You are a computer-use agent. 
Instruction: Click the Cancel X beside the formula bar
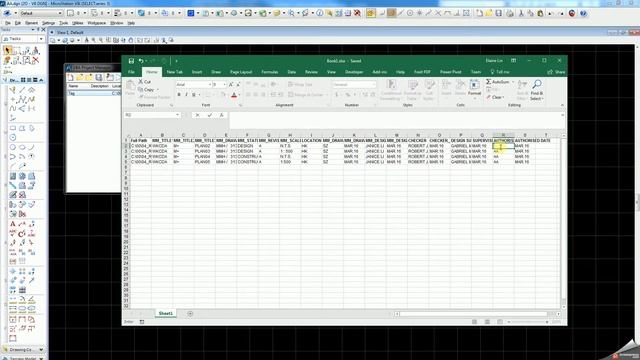tap(198, 115)
